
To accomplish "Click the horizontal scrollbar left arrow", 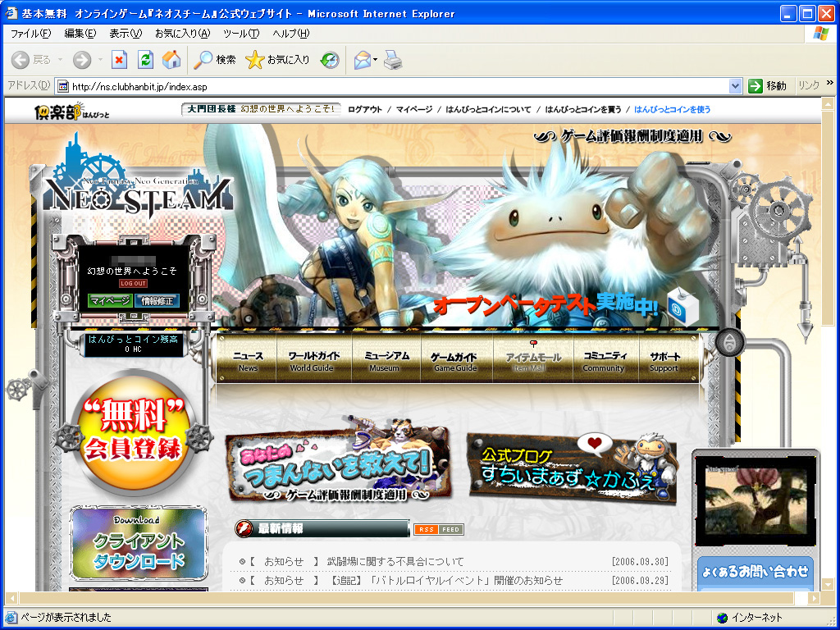I will point(10,598).
